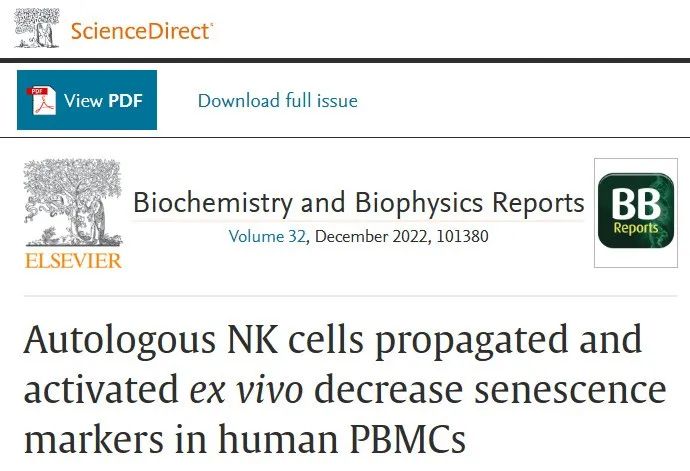Open Biochemistry and Biophysics Reports journal link
Viewport: 690px width, 471px height.
[359, 203]
